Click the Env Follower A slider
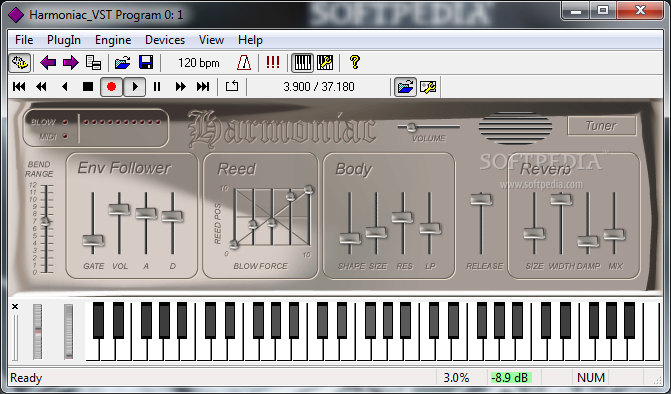This screenshot has width=671, height=394. pos(146,213)
